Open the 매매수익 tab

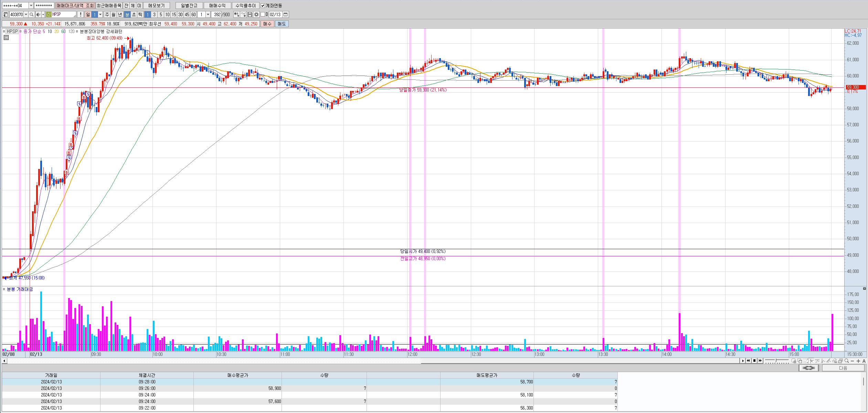(217, 6)
